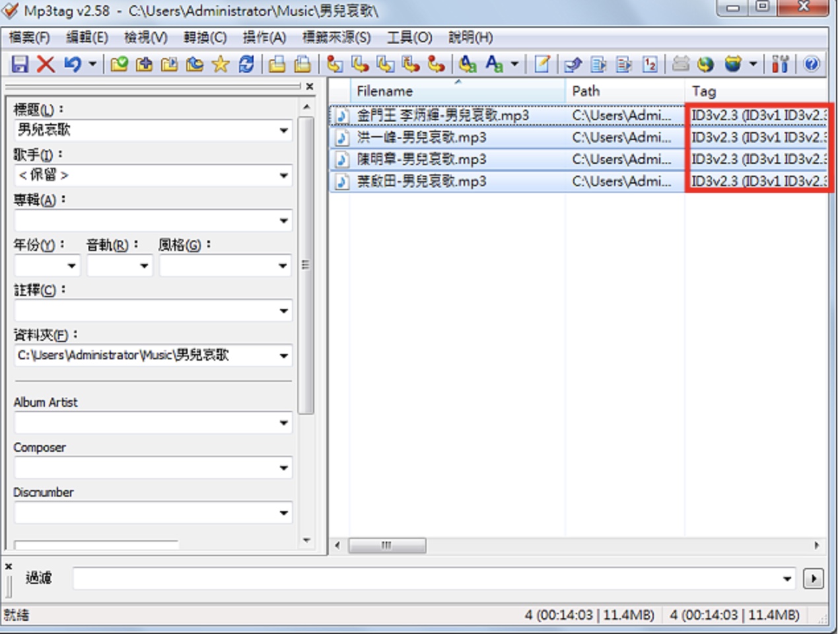Expand the 資料夾 directory dropdown
The width and height of the screenshot is (840, 638).
[x=284, y=356]
